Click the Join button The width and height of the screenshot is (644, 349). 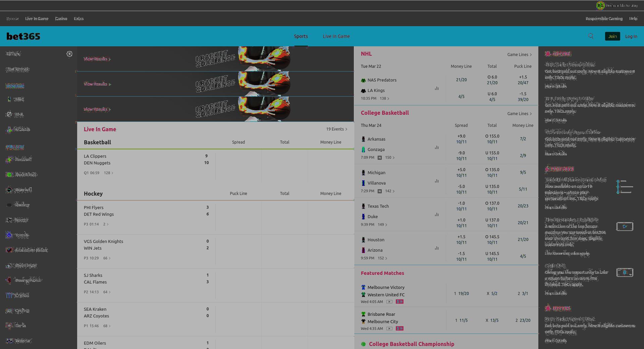pyautogui.click(x=612, y=36)
